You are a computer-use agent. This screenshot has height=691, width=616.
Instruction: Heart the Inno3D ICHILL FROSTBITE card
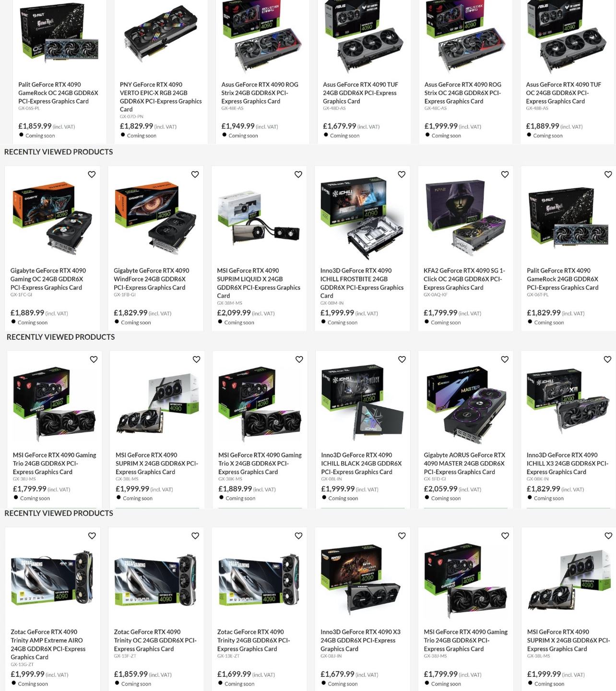(x=402, y=175)
